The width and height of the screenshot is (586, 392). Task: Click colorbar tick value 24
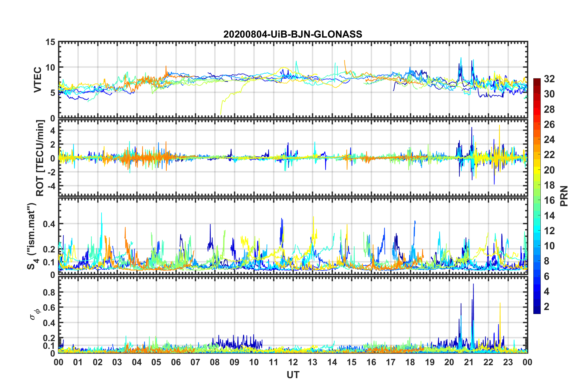coord(549,140)
